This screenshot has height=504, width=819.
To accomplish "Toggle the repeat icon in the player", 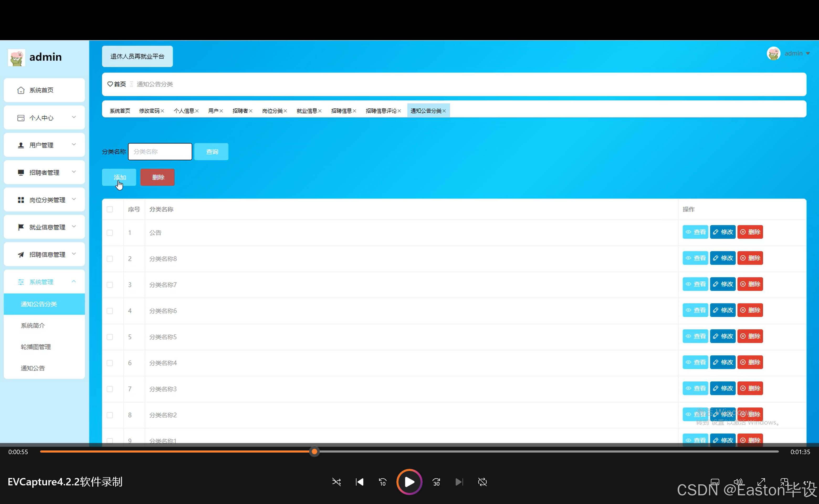I will [482, 482].
